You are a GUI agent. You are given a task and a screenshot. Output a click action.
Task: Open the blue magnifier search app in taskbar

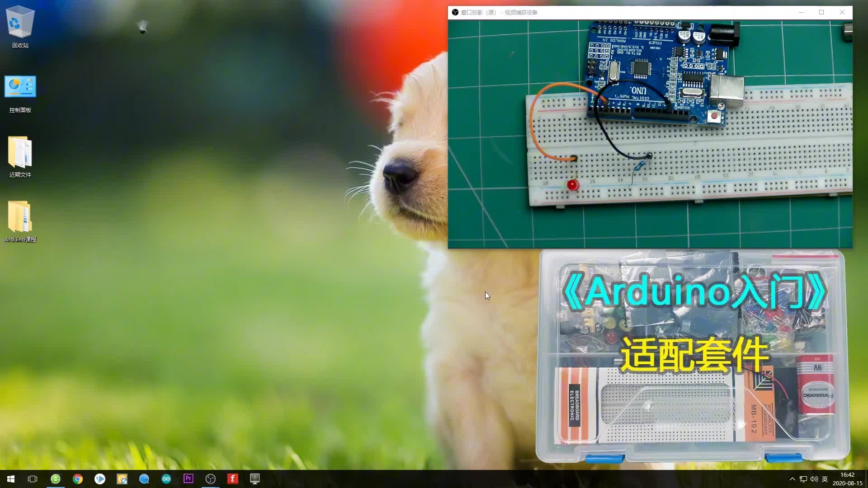coord(144,479)
